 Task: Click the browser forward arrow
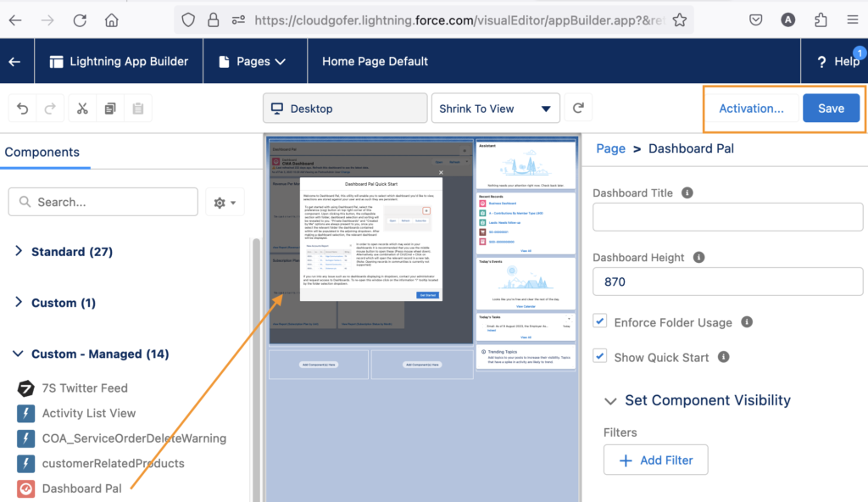point(47,20)
